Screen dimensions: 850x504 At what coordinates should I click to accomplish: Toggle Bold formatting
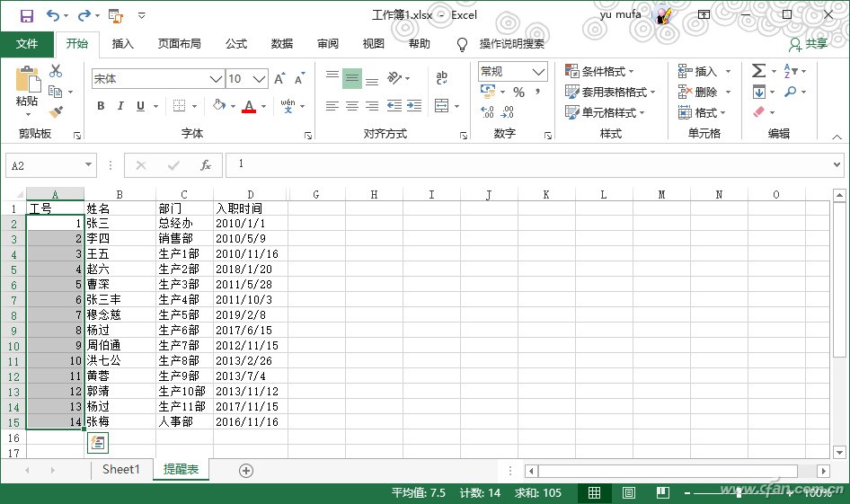point(101,106)
